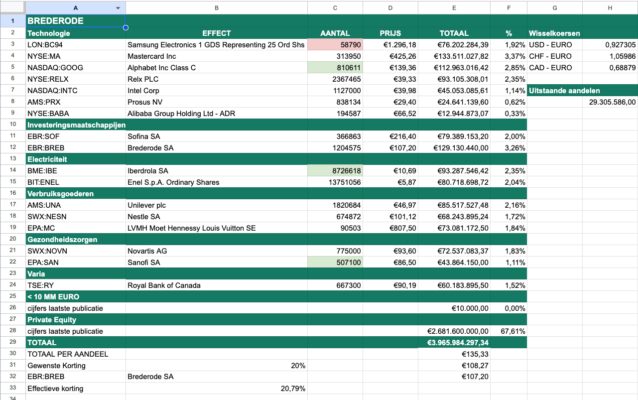638x400 pixels.
Task: Select the AANTAL header cell
Action: pyautogui.click(x=335, y=33)
